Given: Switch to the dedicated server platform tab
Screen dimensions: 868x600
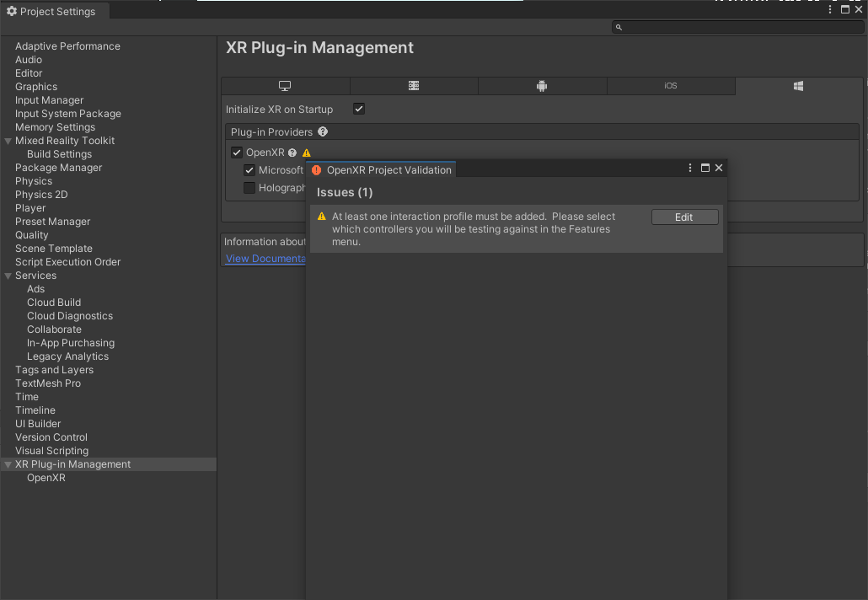Looking at the screenshot, I should pos(414,86).
